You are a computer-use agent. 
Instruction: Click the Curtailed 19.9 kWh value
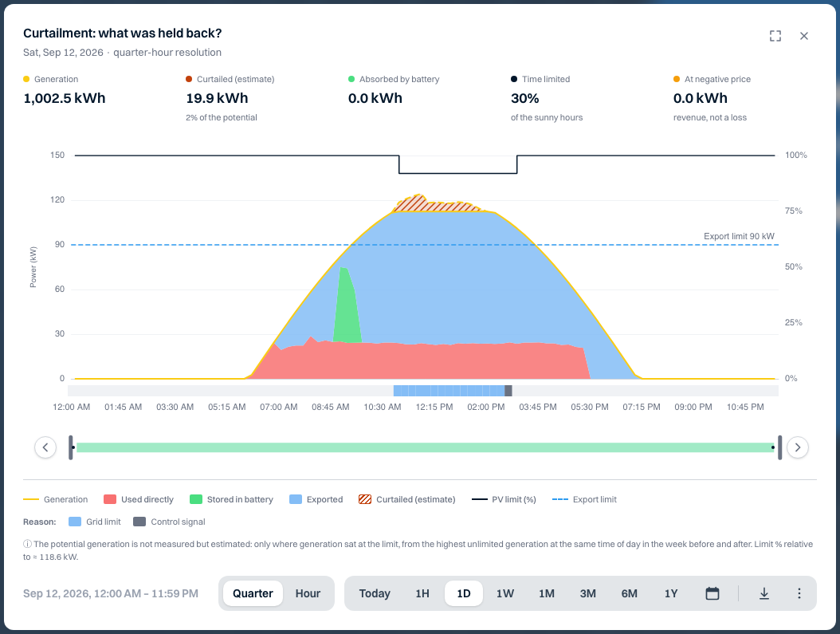(x=217, y=99)
